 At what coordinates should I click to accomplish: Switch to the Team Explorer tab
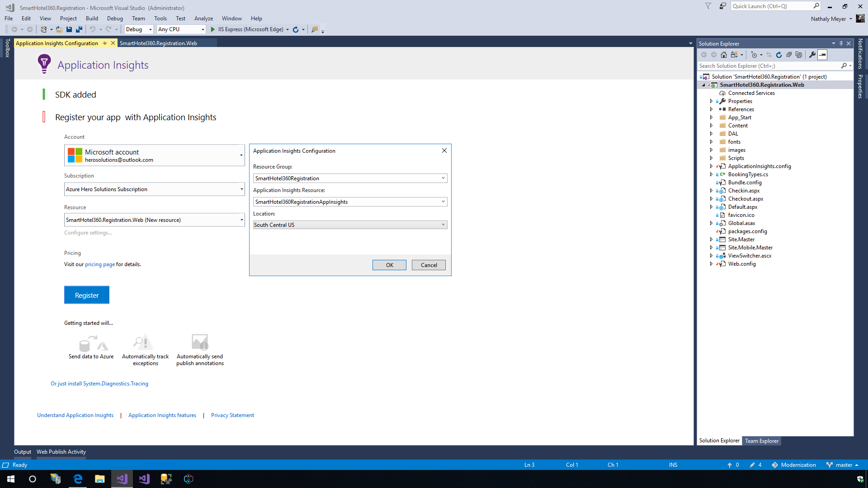(761, 441)
